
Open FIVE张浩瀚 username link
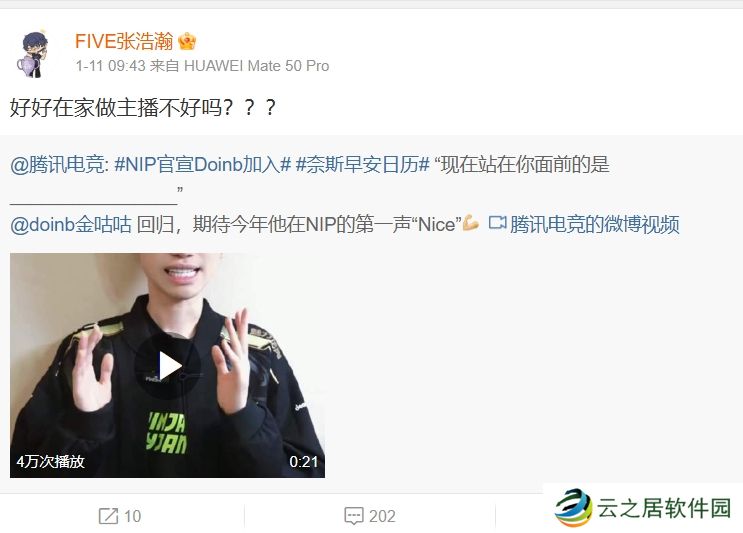pyautogui.click(x=124, y=41)
